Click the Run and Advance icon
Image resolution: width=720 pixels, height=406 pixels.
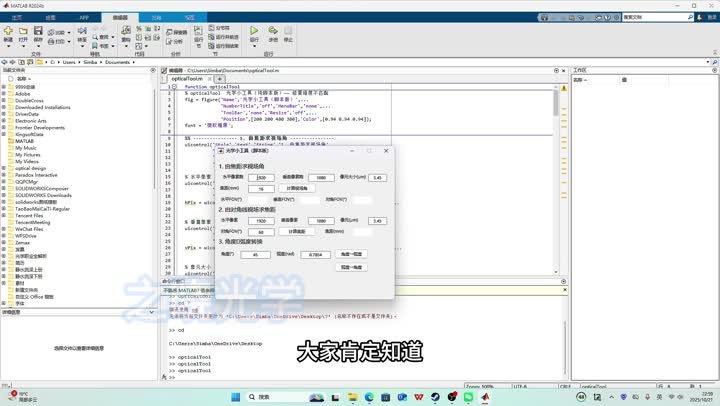tap(212, 37)
